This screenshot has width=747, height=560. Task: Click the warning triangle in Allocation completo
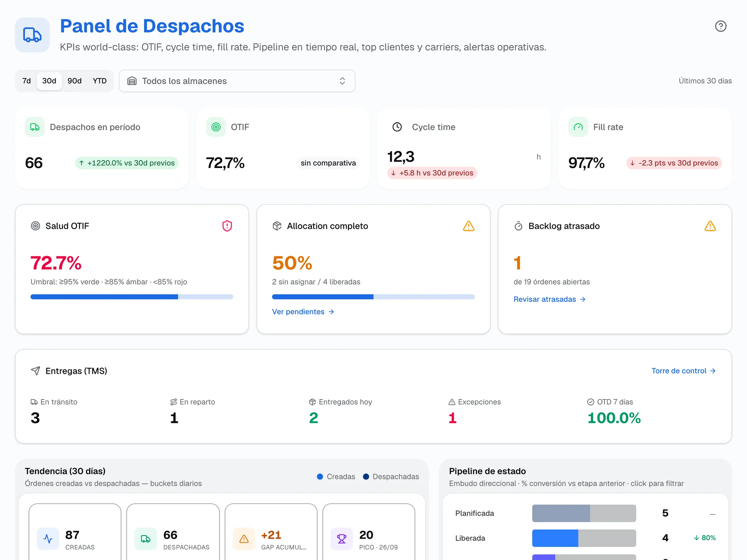[x=469, y=226]
